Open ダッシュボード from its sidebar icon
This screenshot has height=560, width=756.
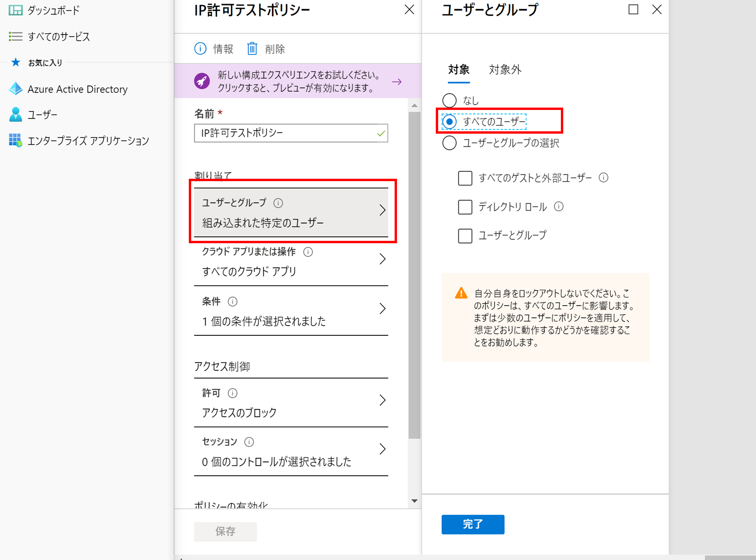pos(15,10)
